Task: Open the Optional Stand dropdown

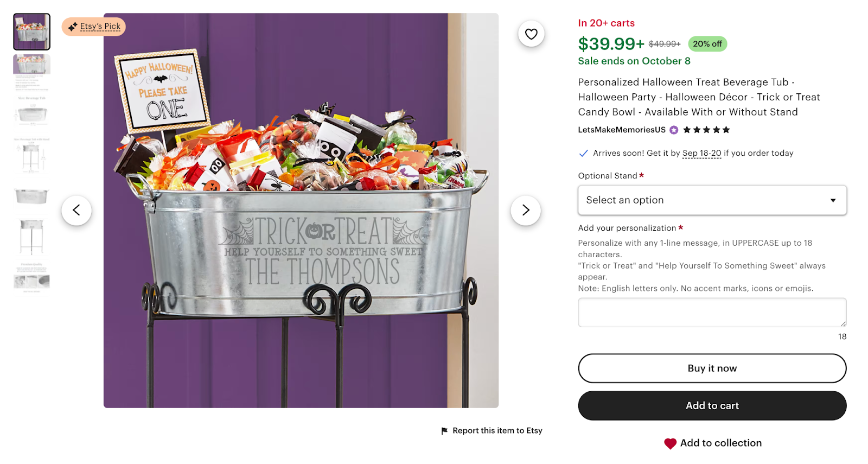Action: [x=712, y=200]
